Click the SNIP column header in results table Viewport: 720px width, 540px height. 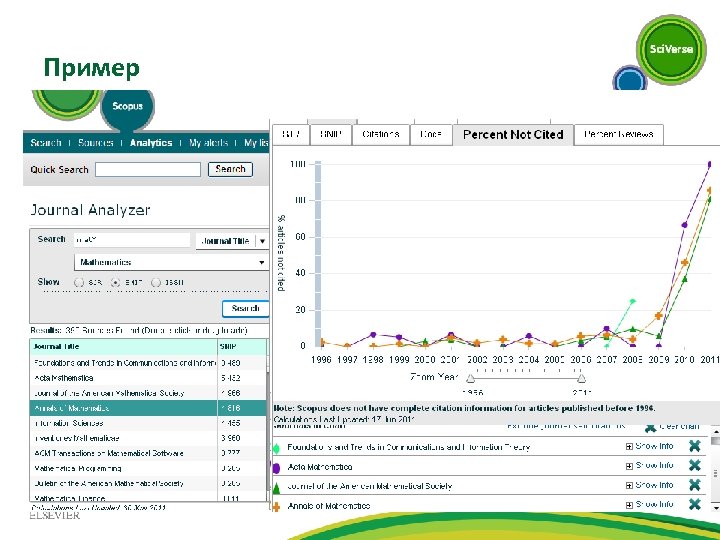242,347
